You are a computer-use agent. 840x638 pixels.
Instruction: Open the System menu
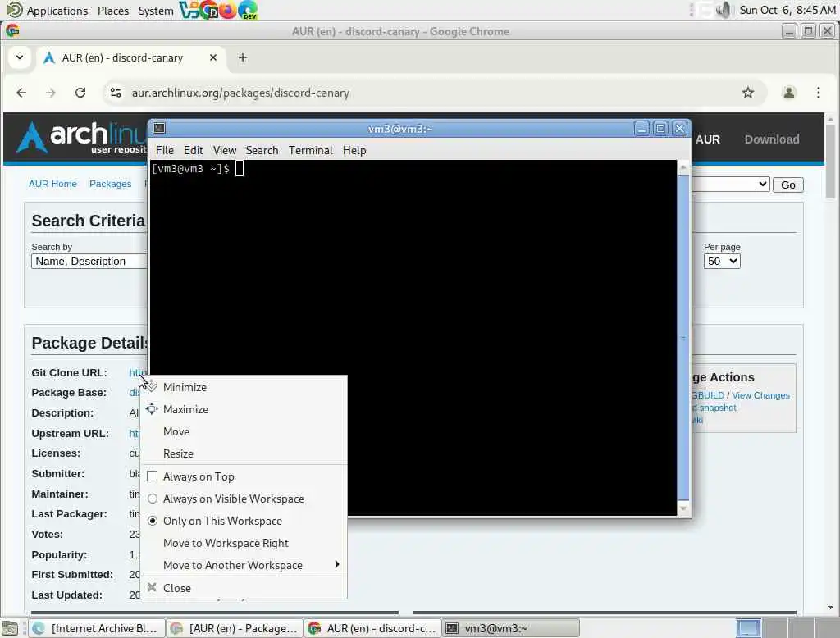click(155, 11)
